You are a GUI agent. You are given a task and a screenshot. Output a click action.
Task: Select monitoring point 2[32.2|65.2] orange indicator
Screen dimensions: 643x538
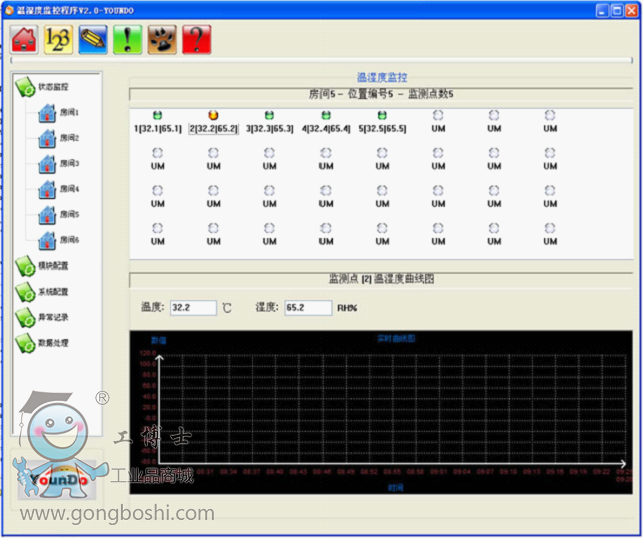click(x=213, y=116)
